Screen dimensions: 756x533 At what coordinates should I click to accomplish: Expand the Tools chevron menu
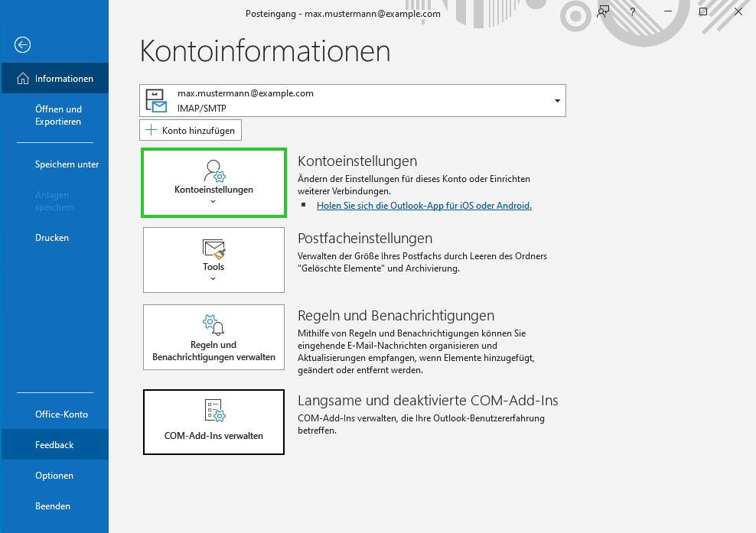(213, 278)
